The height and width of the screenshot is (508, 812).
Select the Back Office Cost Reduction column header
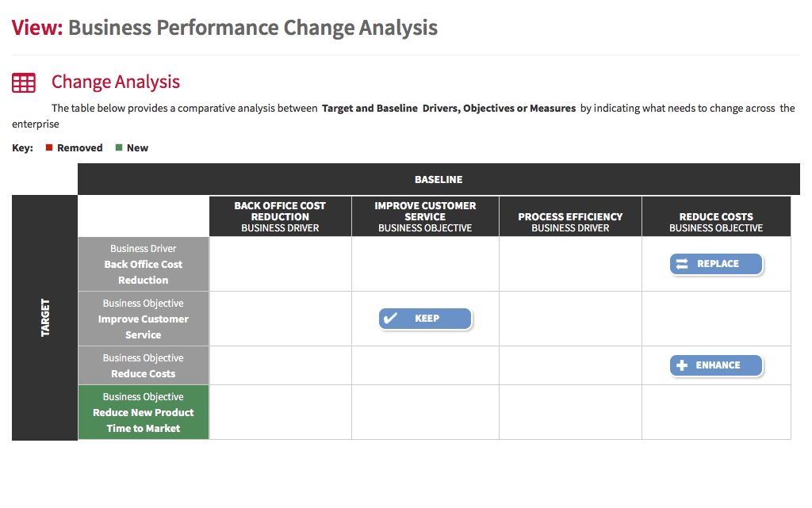pyautogui.click(x=280, y=216)
